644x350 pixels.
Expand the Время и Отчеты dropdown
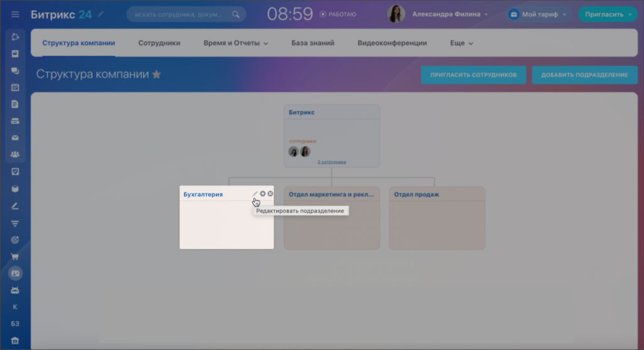coord(236,43)
